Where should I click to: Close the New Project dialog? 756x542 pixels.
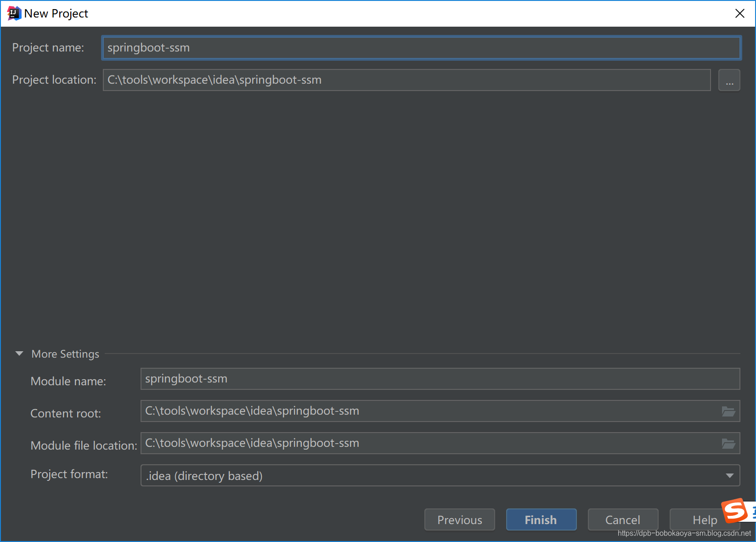click(x=739, y=13)
